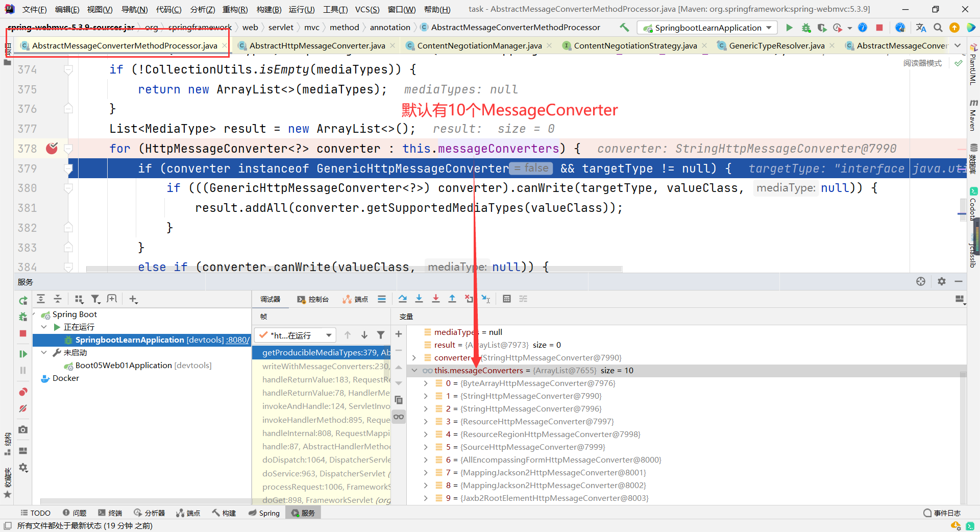Click the Build project hammer icon

point(624,28)
